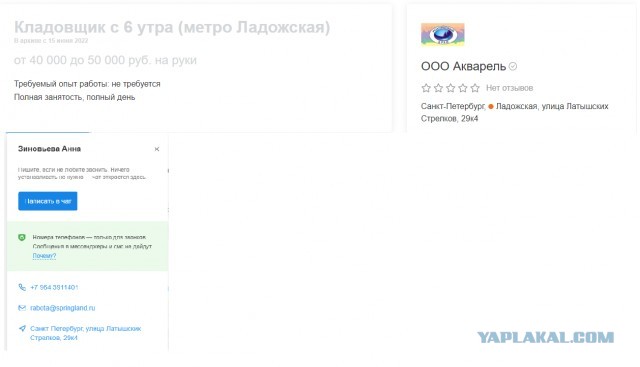Click the Написать в чат button
This screenshot has width=640, height=367.
(48, 201)
